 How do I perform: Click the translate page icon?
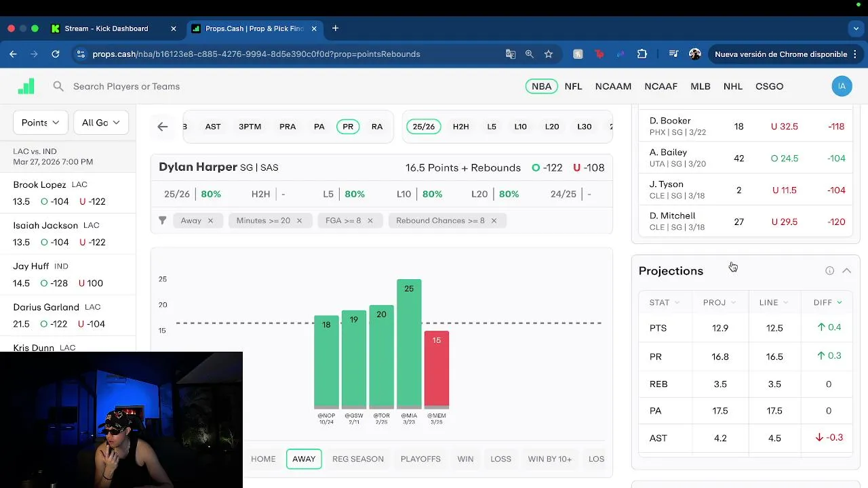(511, 54)
